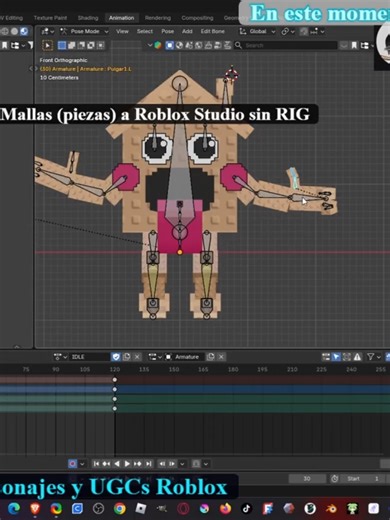Open the dope sheet filter funnel dropdown

[x=374, y=357]
